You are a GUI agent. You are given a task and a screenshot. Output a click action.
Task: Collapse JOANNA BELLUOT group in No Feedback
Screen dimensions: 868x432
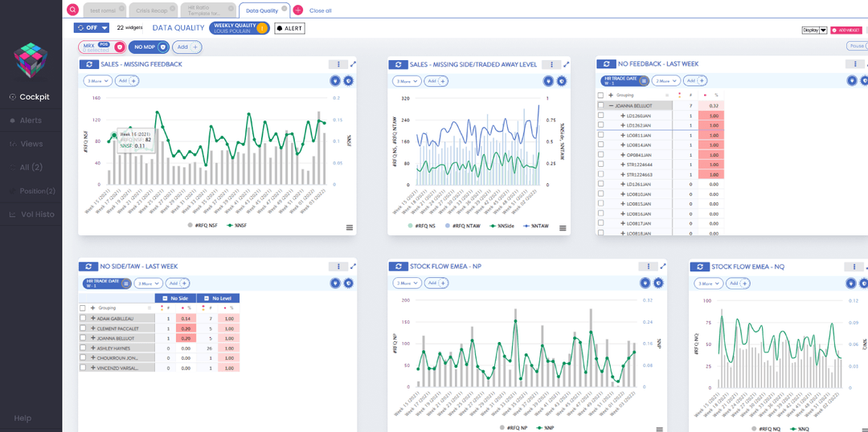pos(611,105)
